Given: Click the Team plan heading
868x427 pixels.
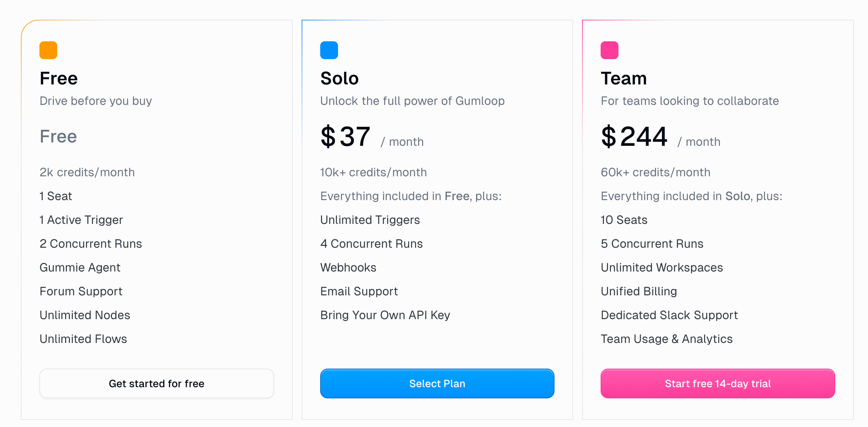Looking at the screenshot, I should (624, 78).
